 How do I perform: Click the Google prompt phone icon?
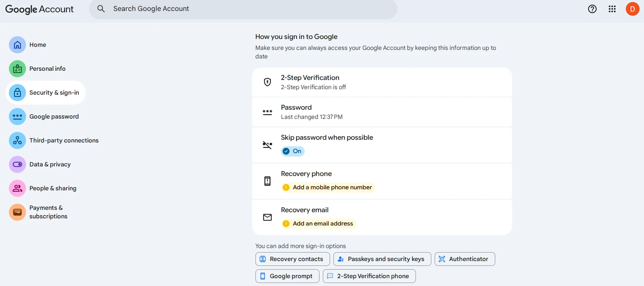(x=263, y=276)
